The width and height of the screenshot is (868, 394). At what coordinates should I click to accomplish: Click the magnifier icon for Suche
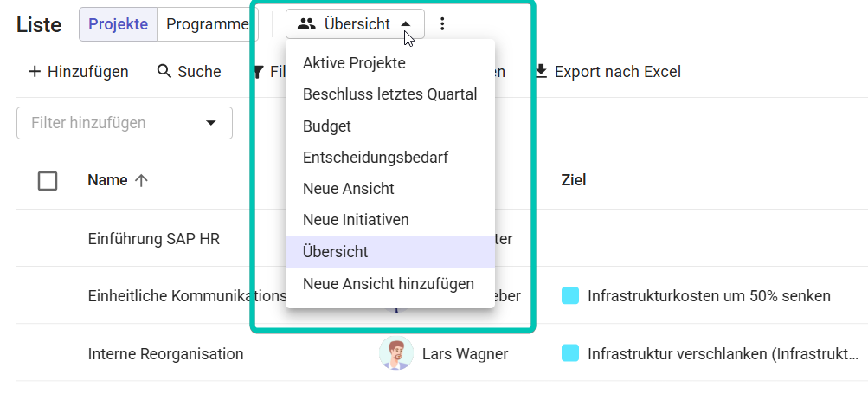pos(164,72)
